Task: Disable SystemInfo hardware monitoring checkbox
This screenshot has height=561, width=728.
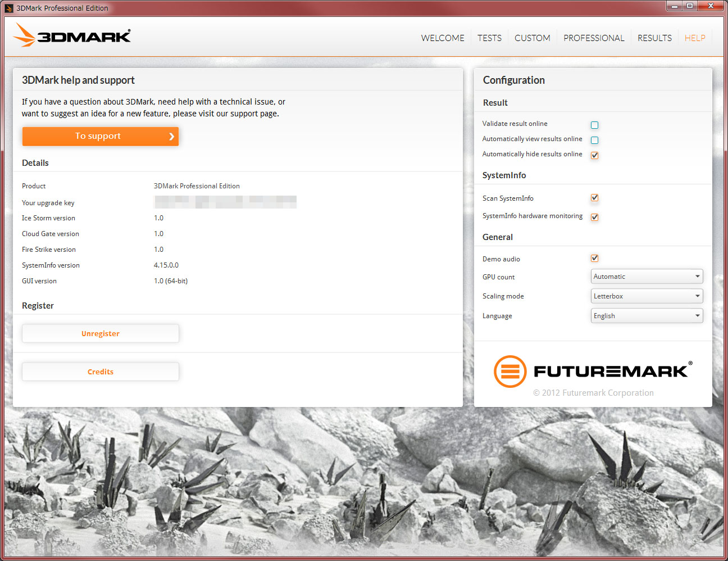Action: tap(594, 217)
